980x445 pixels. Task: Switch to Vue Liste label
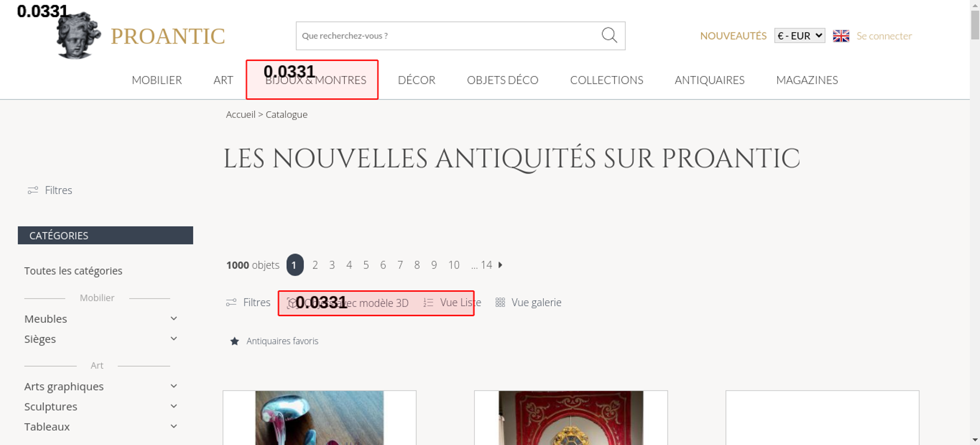click(461, 302)
